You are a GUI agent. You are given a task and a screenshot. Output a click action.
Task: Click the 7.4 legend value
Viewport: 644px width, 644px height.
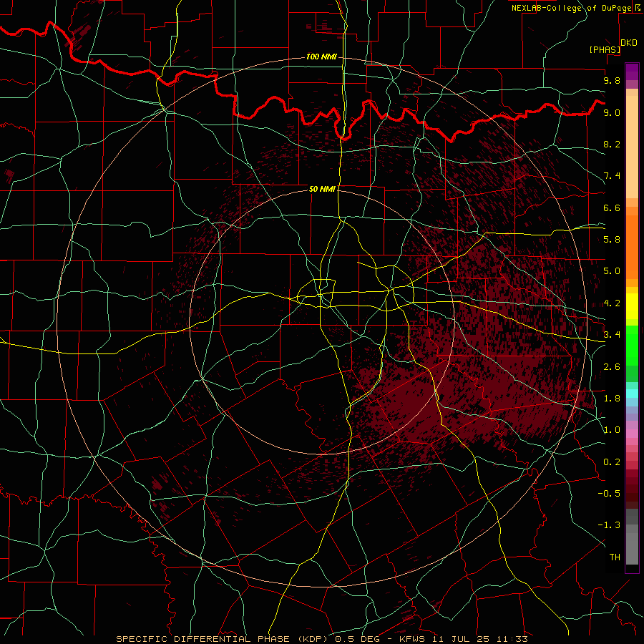[x=612, y=176]
